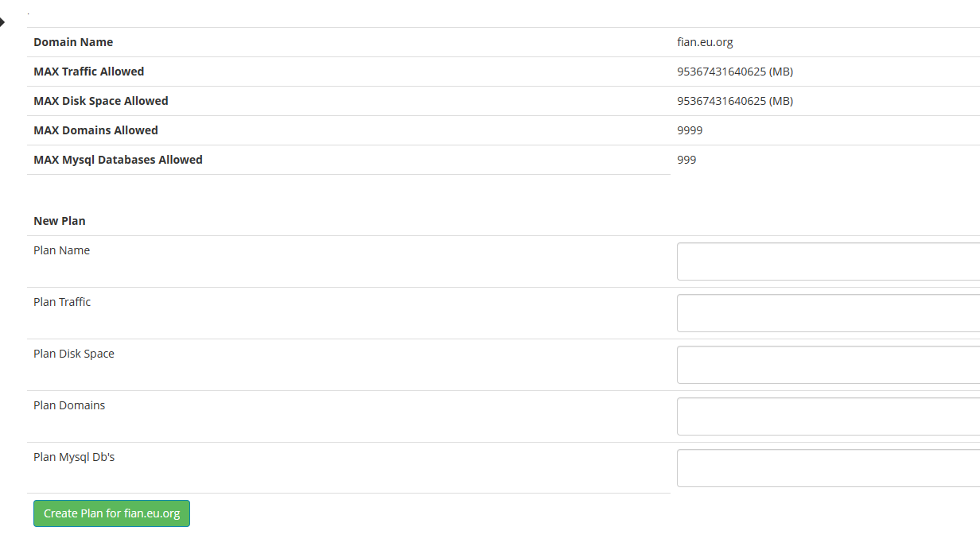Click the Plan Disk Space label text
This screenshot has height=546, width=980.
[74, 354]
